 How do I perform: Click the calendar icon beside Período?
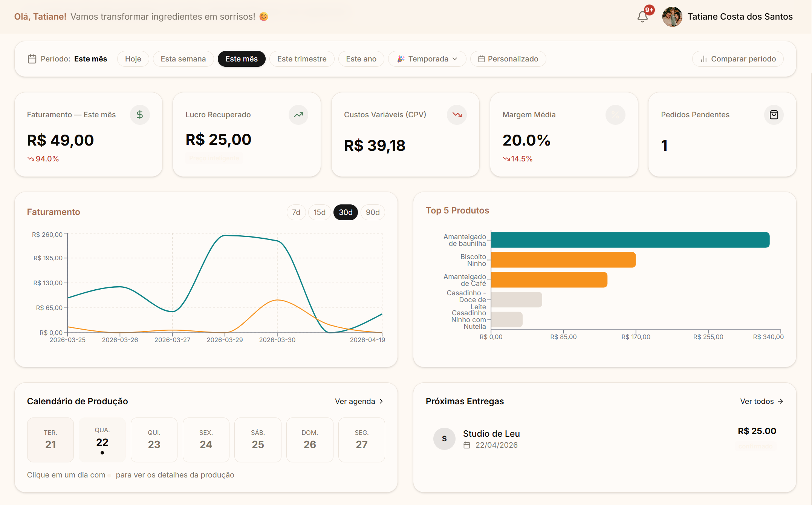[x=32, y=59]
